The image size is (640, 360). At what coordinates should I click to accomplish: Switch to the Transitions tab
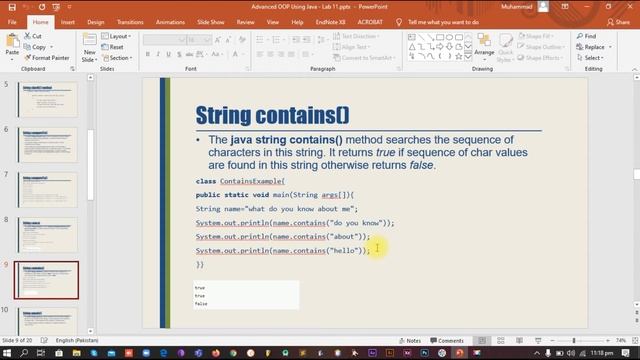pos(130,22)
